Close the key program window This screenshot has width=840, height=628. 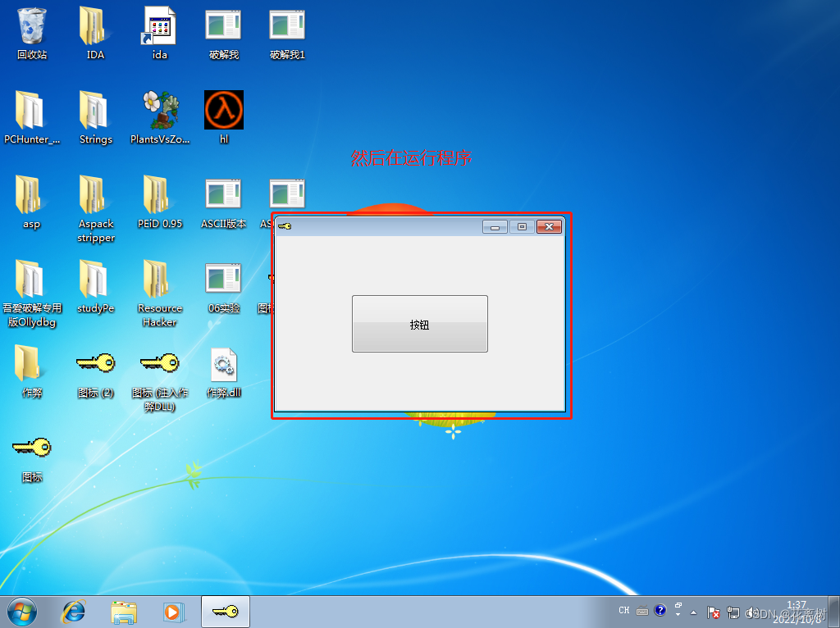click(549, 227)
